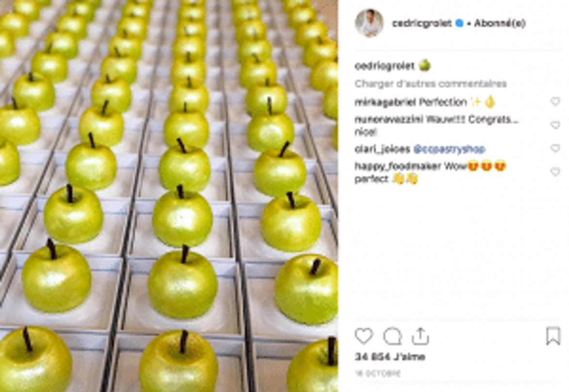Open cedricgrolet's profile picture
Screen dimensions: 569x392
click(369, 23)
